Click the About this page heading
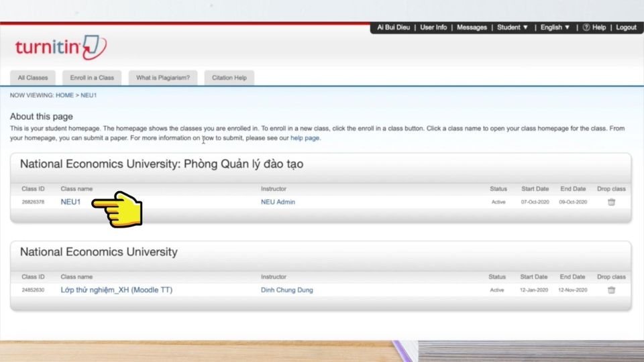This screenshot has width=644, height=362. click(x=42, y=117)
